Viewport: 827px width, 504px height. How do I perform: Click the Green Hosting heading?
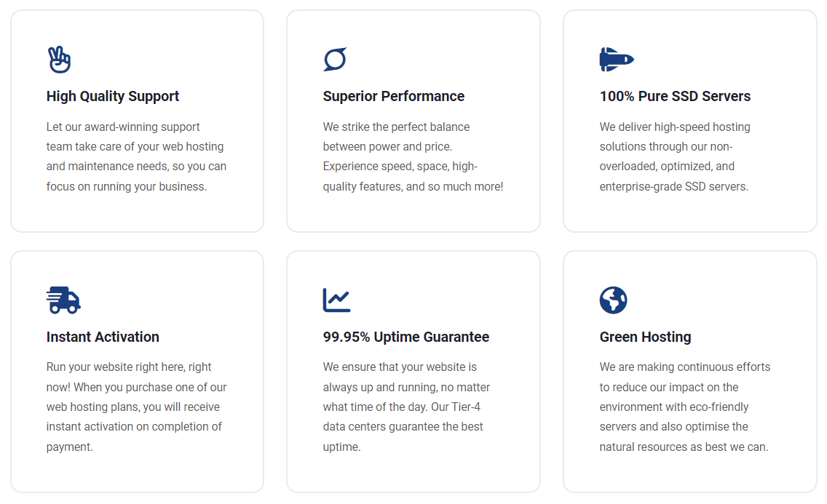pyautogui.click(x=645, y=337)
